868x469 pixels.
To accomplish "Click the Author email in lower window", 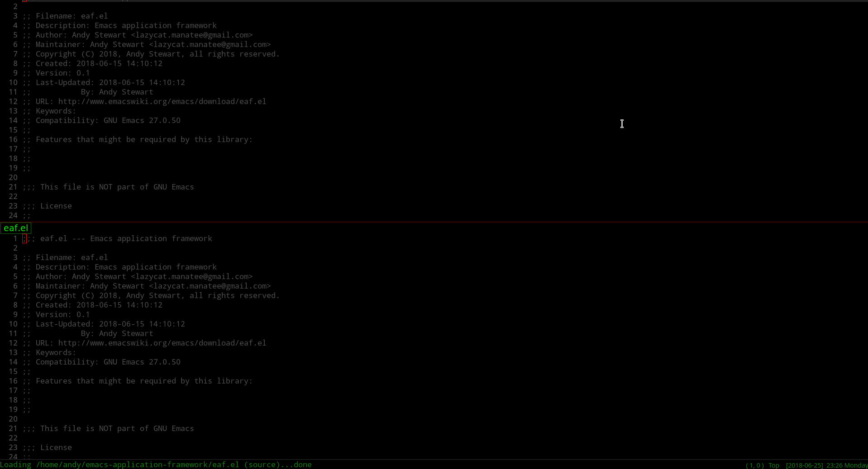I will [192, 276].
